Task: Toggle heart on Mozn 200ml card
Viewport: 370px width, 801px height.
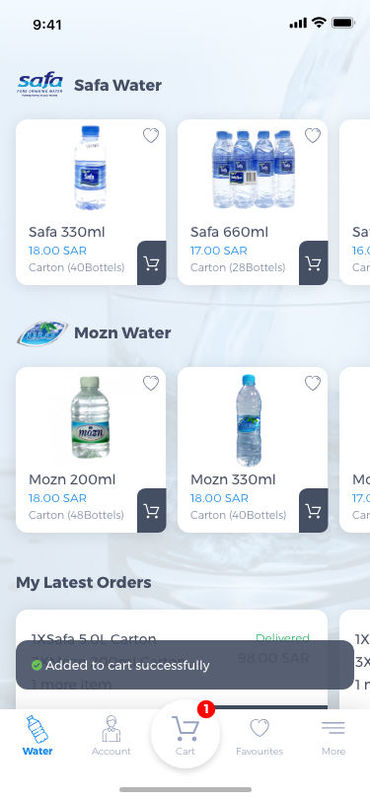Action: pos(151,383)
